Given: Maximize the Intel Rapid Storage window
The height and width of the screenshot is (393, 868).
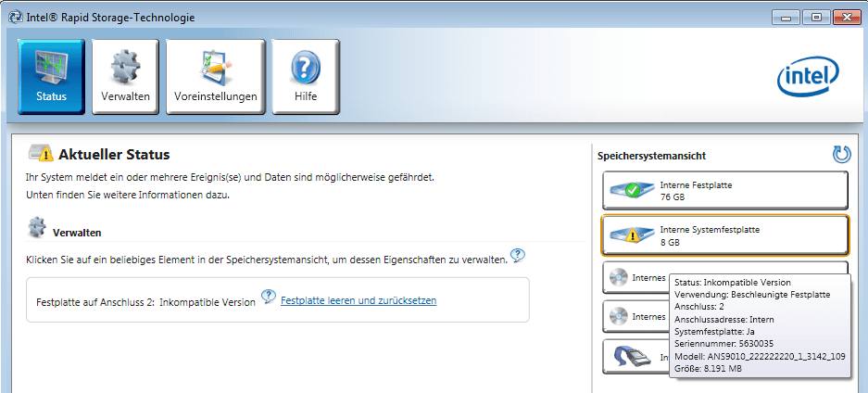Looking at the screenshot, I should pyautogui.click(x=816, y=18).
